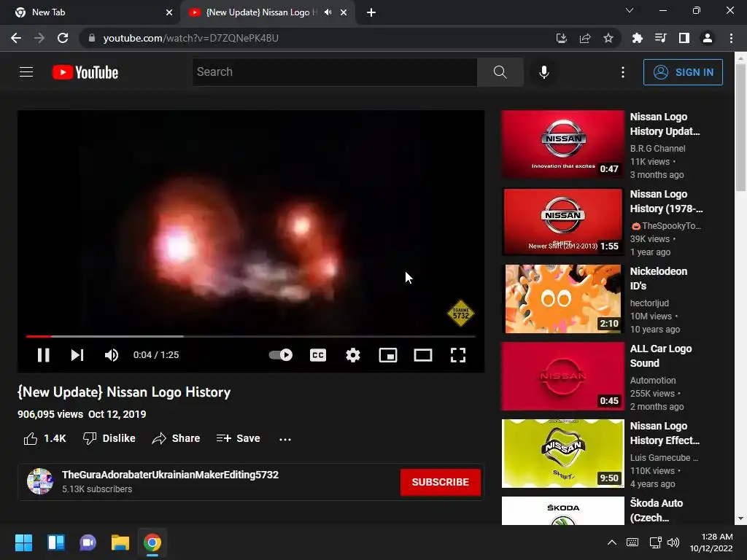Go back in browser history

16,38
